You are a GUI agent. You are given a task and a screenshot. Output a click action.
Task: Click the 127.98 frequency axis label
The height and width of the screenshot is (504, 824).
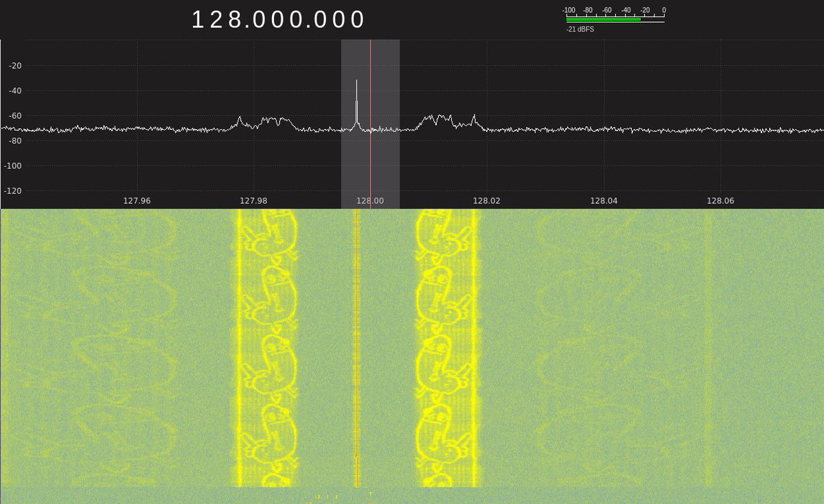tap(253, 201)
